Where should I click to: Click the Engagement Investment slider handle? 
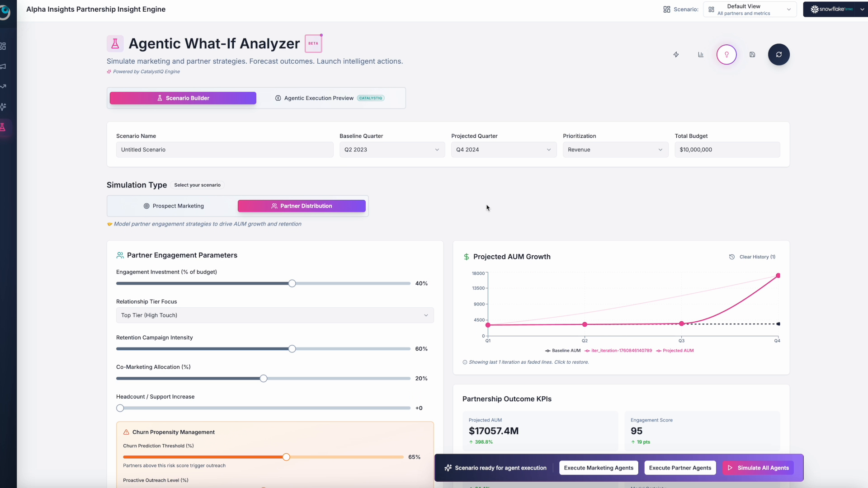click(292, 283)
